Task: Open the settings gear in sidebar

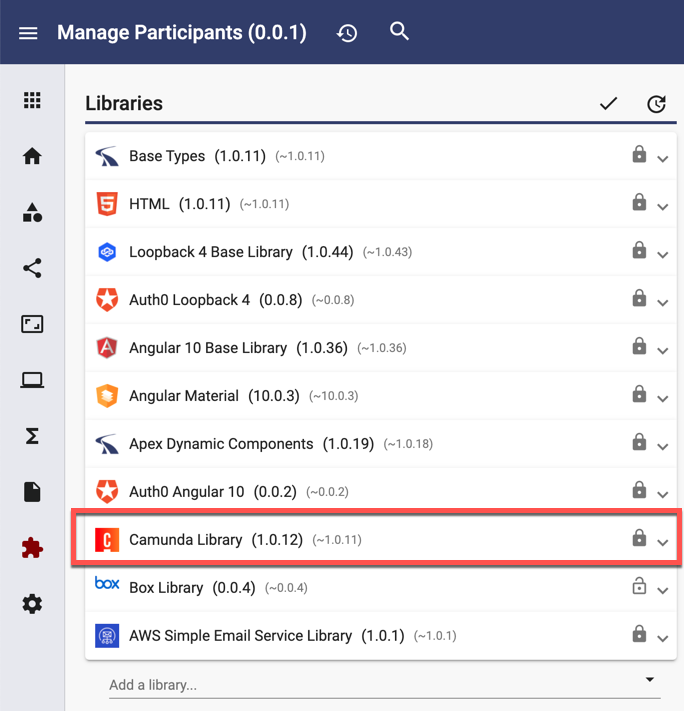Action: 32,604
